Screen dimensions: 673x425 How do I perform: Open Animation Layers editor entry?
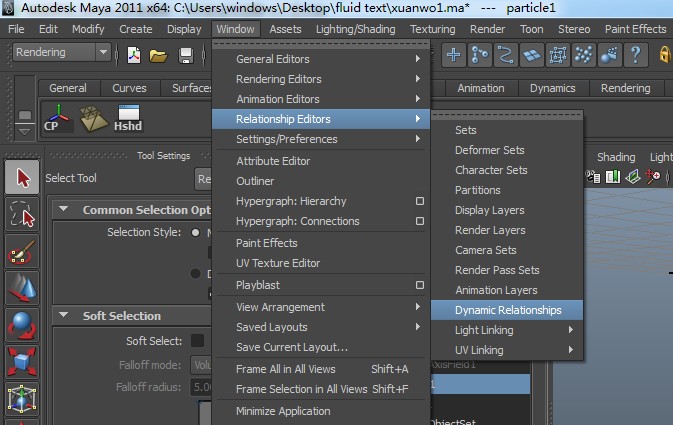[507, 290]
